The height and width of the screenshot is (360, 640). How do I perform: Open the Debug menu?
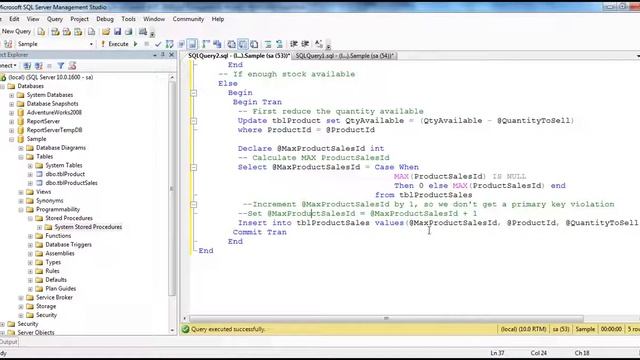pyautogui.click(x=105, y=19)
